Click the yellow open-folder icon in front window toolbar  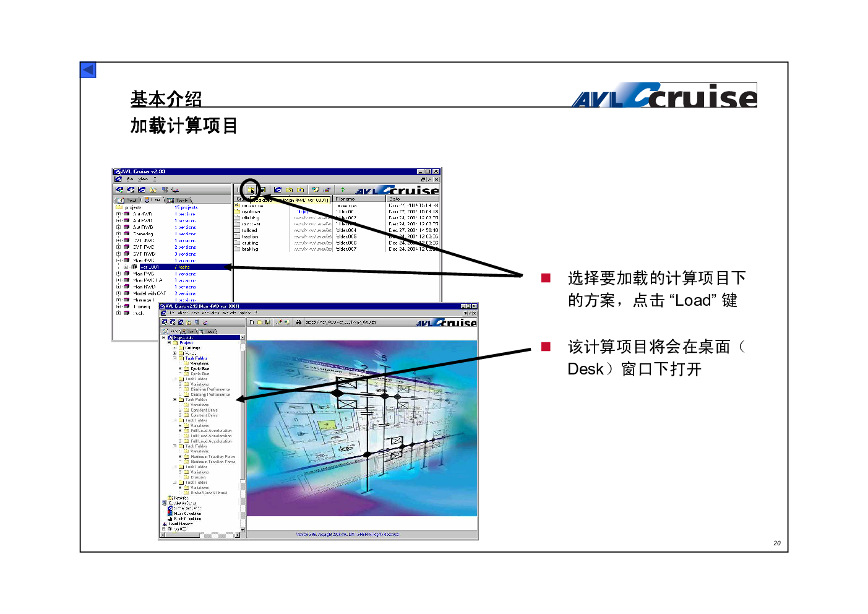point(260,322)
